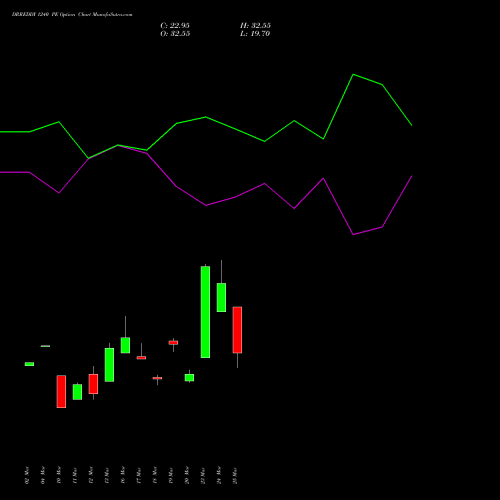Click the open value 'O: 32.55'
The height and width of the screenshot is (500, 500).
(175, 34)
